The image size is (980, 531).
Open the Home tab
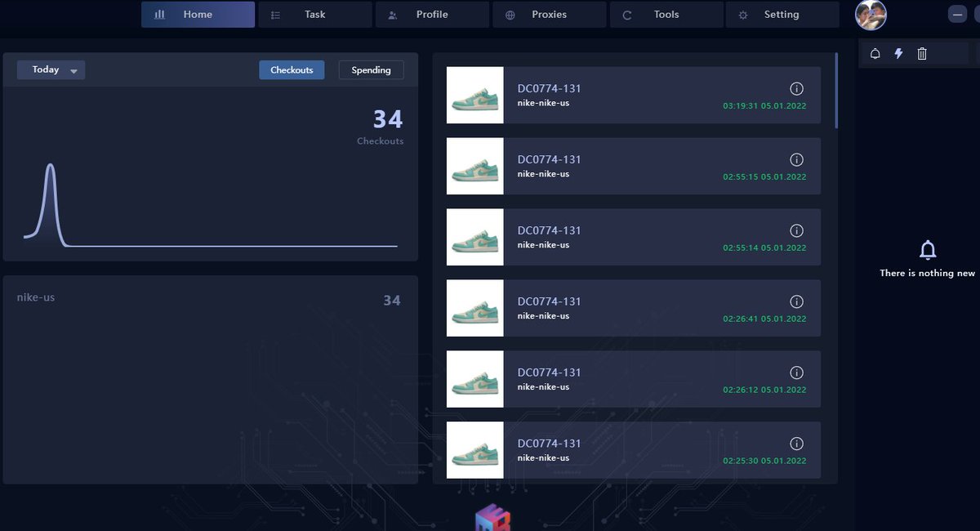198,15
